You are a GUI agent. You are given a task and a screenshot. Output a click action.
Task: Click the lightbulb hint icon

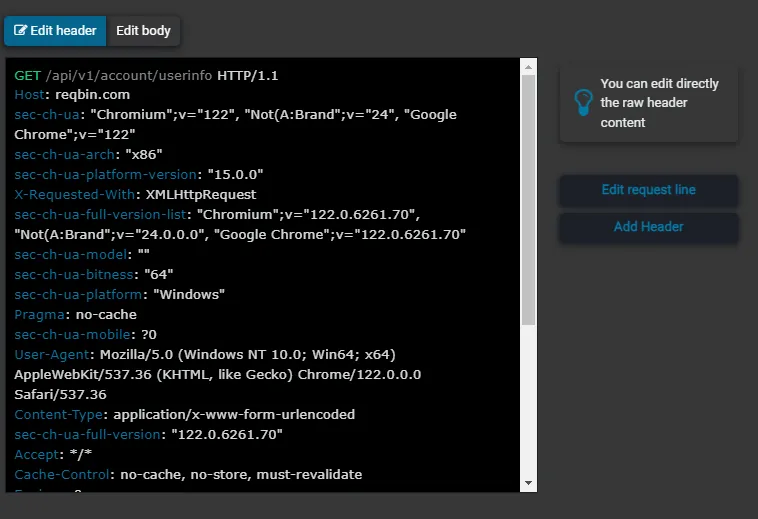pos(583,102)
